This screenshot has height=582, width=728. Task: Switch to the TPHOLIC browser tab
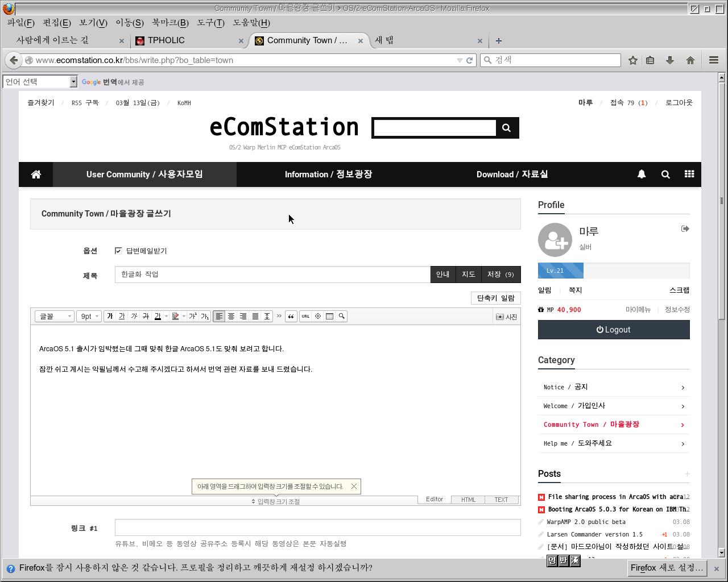pyautogui.click(x=189, y=40)
